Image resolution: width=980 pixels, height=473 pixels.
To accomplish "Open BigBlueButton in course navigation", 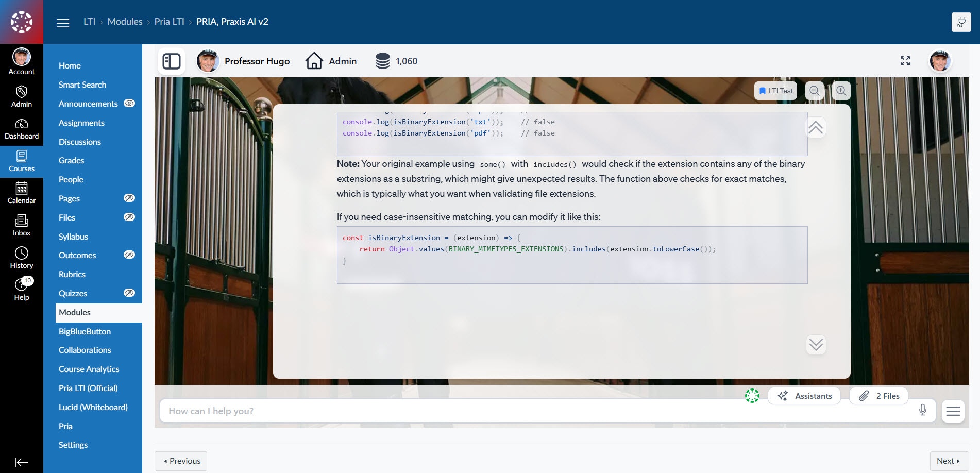I will (85, 331).
